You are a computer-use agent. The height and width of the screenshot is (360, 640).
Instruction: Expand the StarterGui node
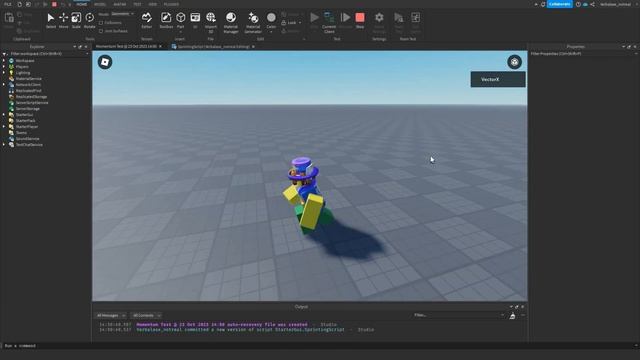4,115
